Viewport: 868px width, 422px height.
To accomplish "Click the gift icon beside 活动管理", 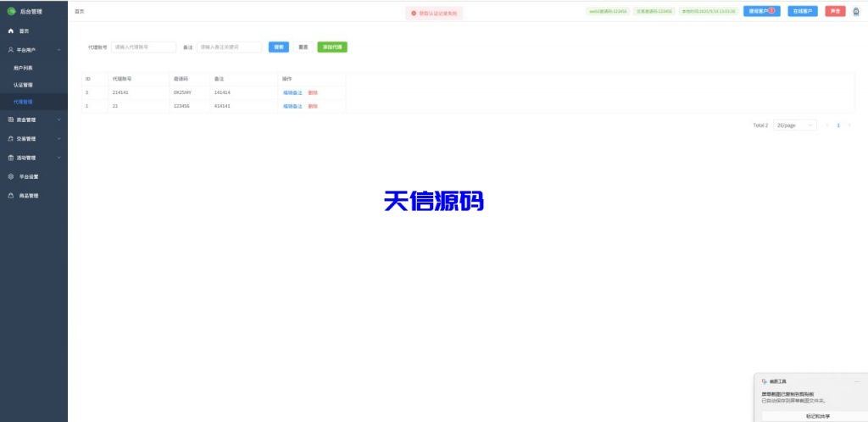I will (x=11, y=158).
